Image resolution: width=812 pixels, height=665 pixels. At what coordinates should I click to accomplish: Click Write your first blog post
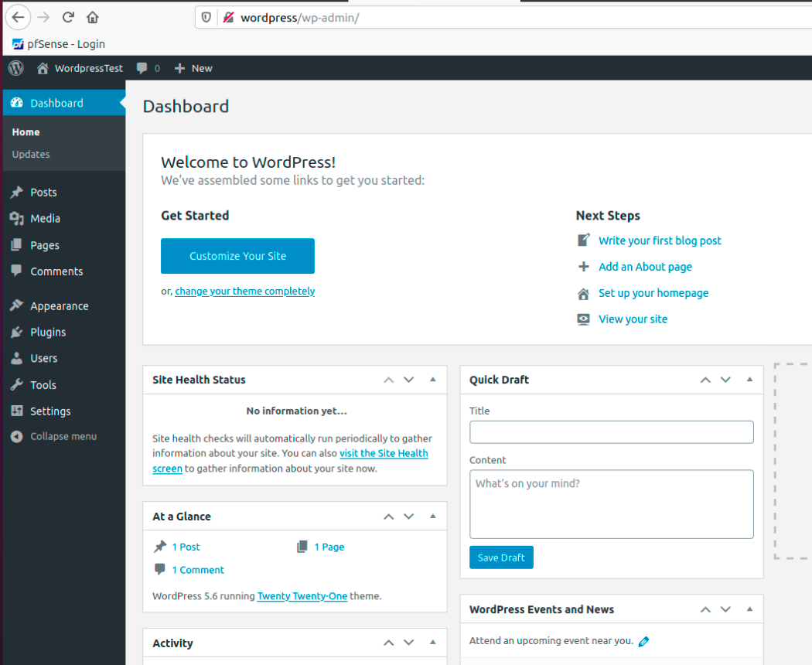tap(660, 240)
